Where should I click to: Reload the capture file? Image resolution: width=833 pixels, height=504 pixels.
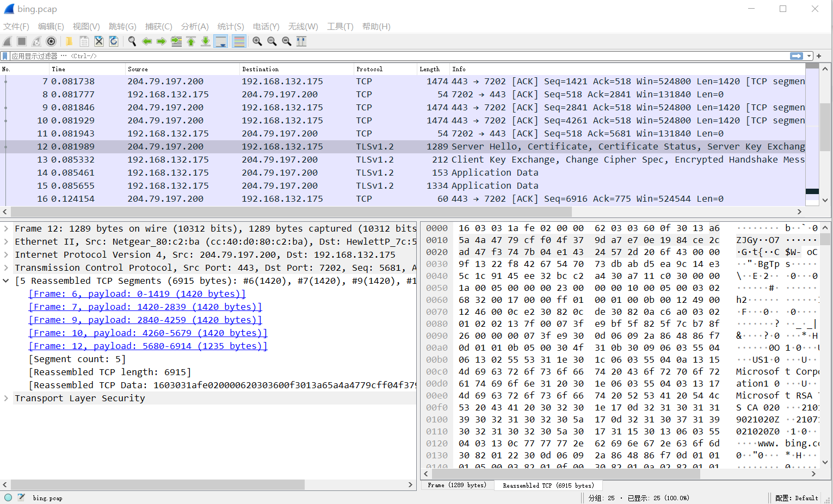point(114,41)
